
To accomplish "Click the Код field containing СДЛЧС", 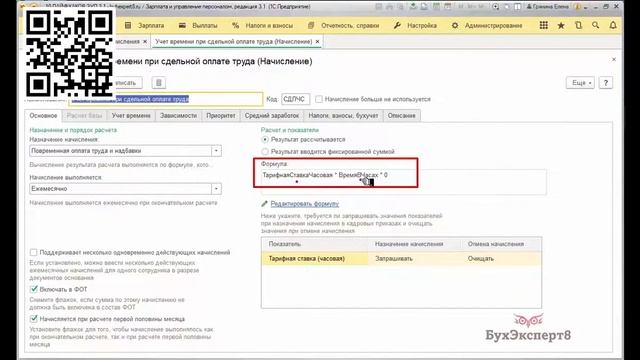I will coord(296,99).
